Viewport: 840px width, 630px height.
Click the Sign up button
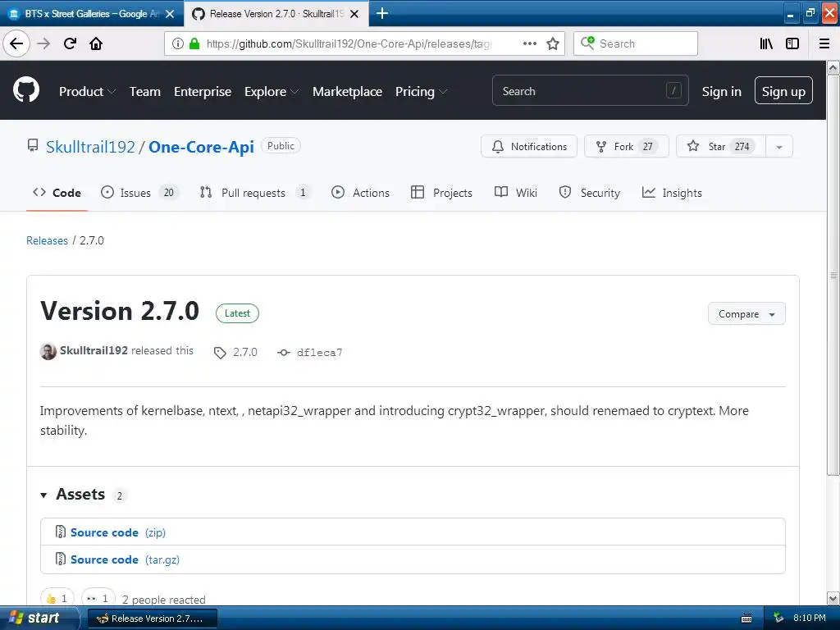click(x=783, y=90)
